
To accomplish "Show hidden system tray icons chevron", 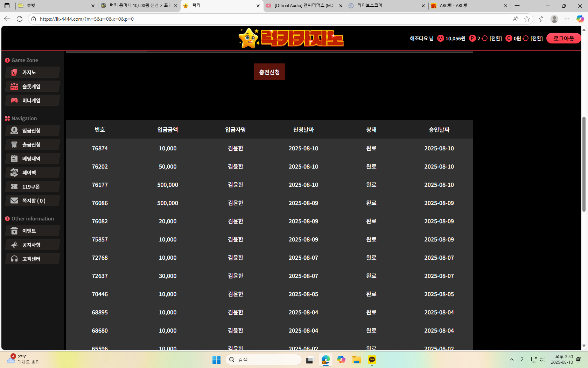I will tap(512, 360).
